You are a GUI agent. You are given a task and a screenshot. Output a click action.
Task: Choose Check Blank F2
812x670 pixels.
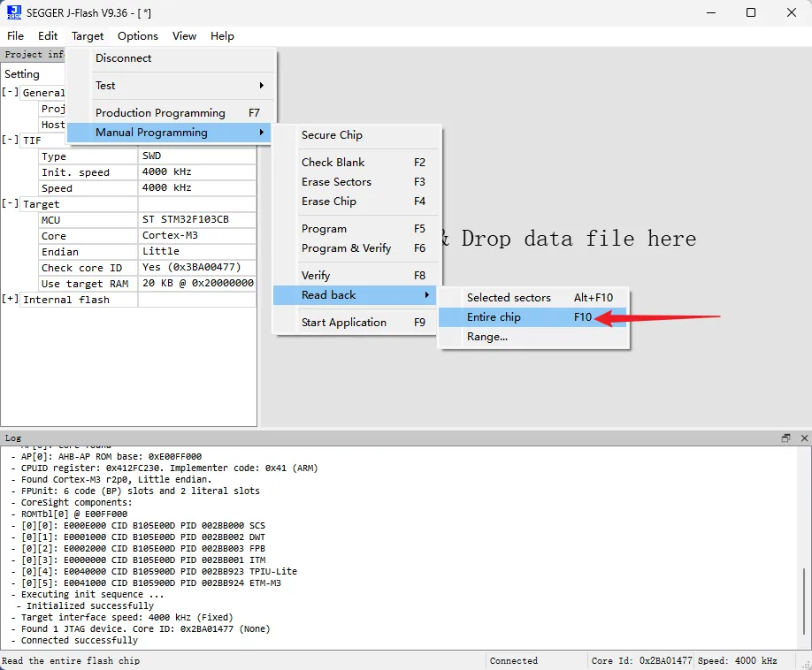coord(356,163)
